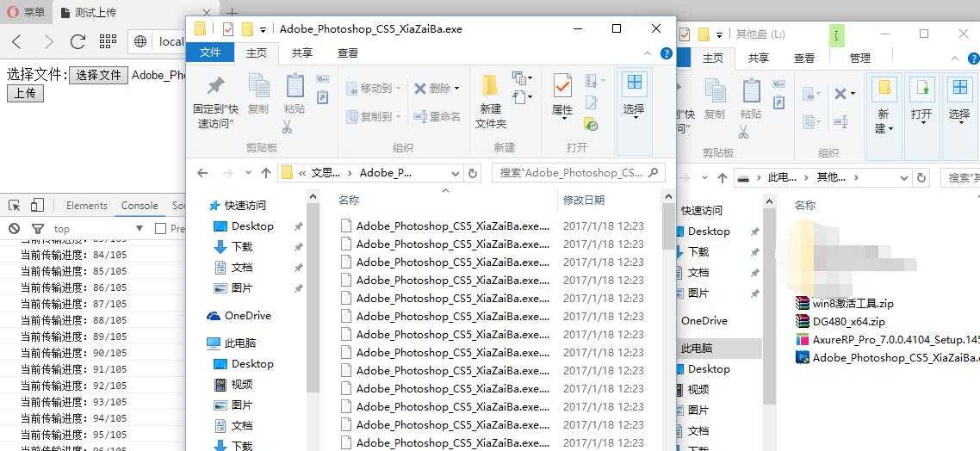Select OneDrive in back Explorer sidebar

(x=704, y=320)
